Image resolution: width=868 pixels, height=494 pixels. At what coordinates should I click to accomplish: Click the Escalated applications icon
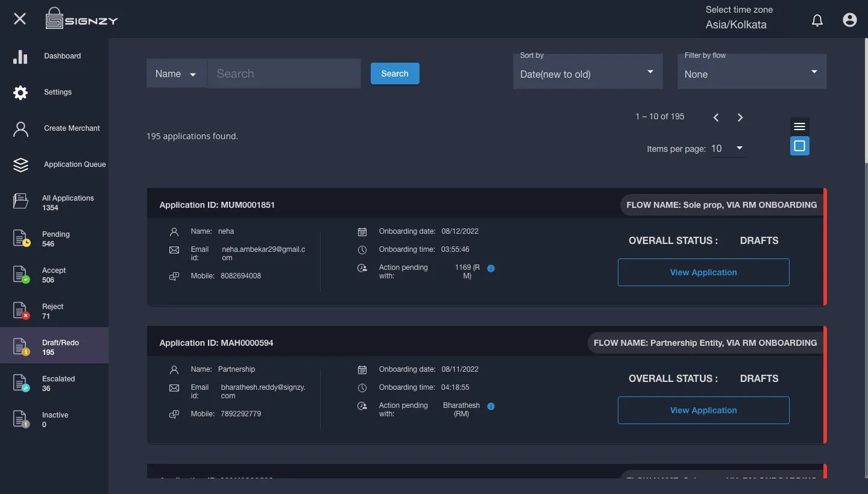pyautogui.click(x=22, y=383)
